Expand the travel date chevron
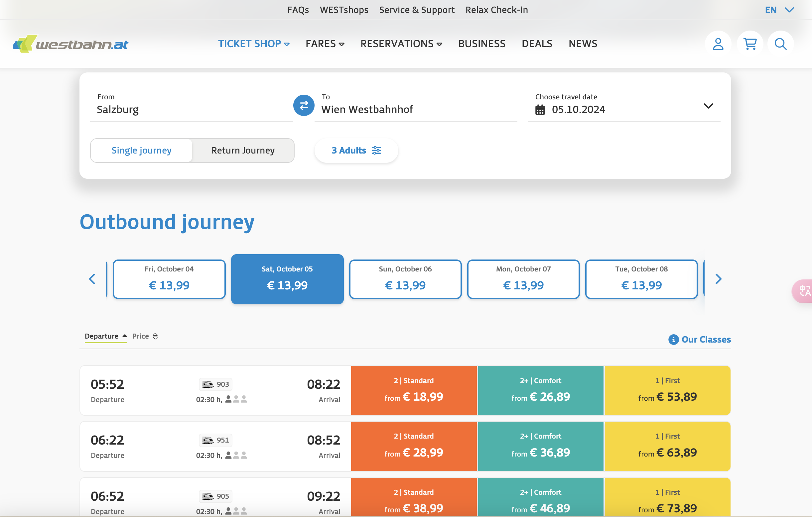Image resolution: width=812 pixels, height=517 pixels. (708, 106)
